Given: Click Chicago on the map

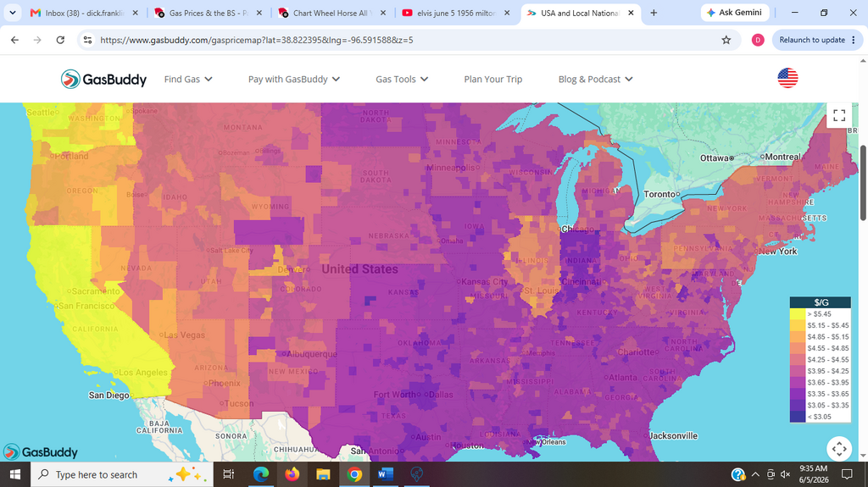Looking at the screenshot, I should point(577,229).
